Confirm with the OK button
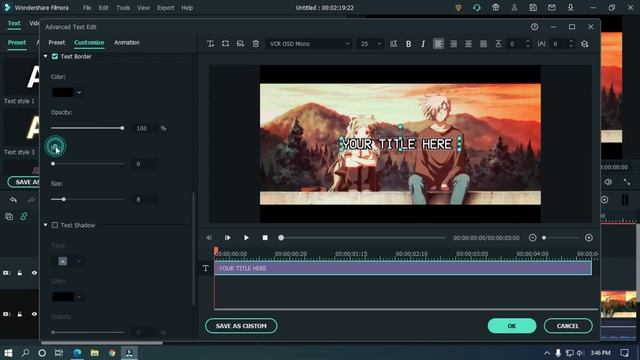Image resolution: width=640 pixels, height=360 pixels. (512, 326)
